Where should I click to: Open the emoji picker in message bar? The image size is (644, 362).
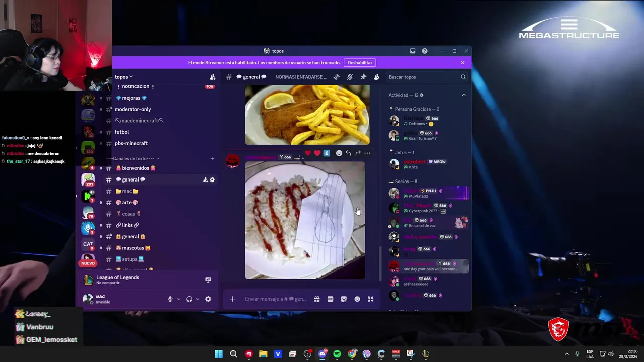point(357,299)
